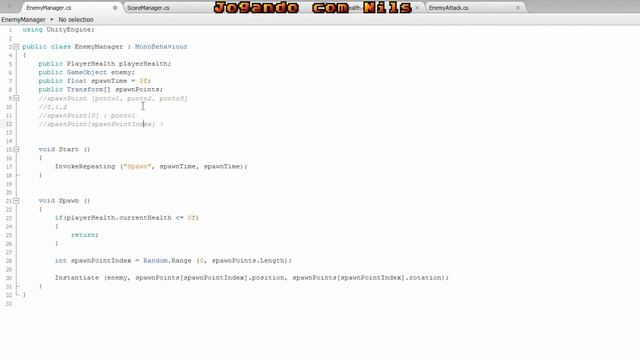This screenshot has width=640, height=360.
Task: Collapse the comment block fold on line 9
Action: 16,98
